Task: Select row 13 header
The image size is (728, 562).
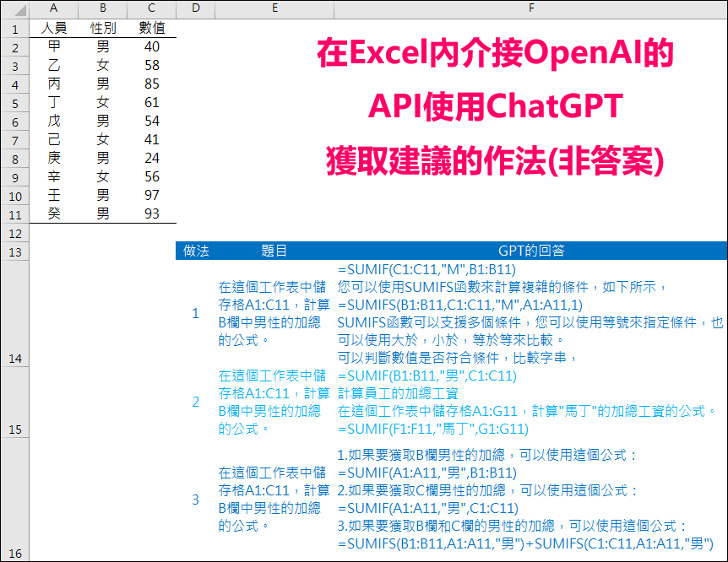Action: [x=15, y=251]
